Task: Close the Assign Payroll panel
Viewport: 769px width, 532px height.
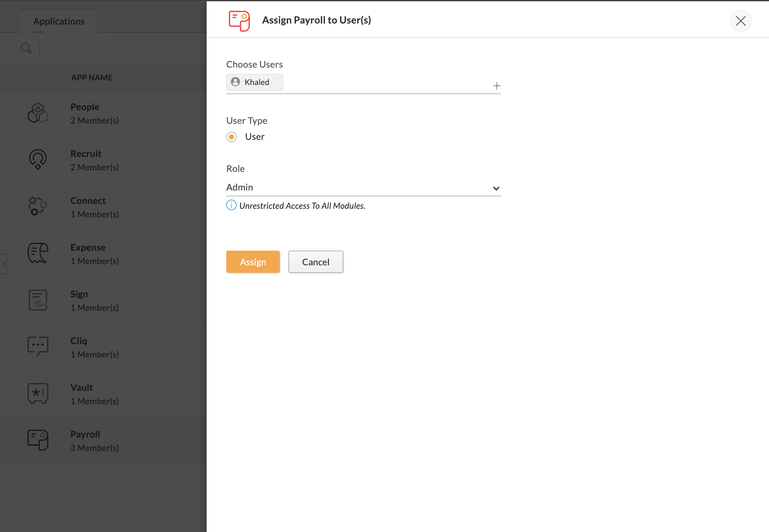Action: (740, 21)
